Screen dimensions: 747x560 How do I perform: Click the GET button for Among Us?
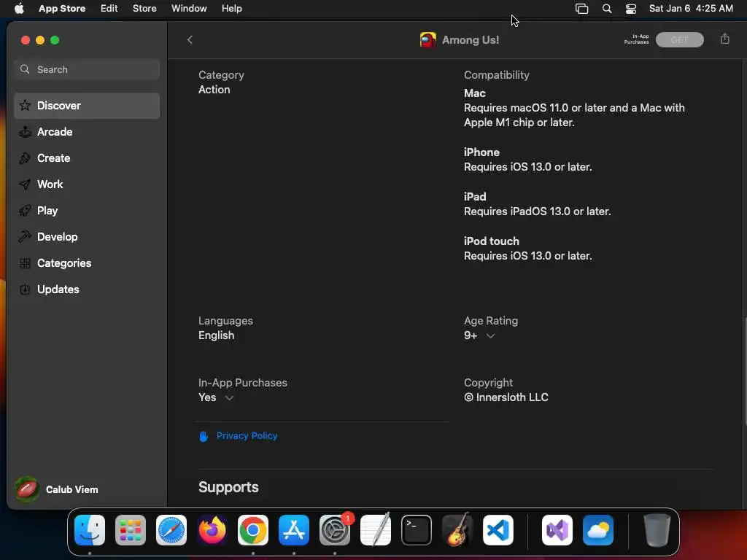point(679,40)
